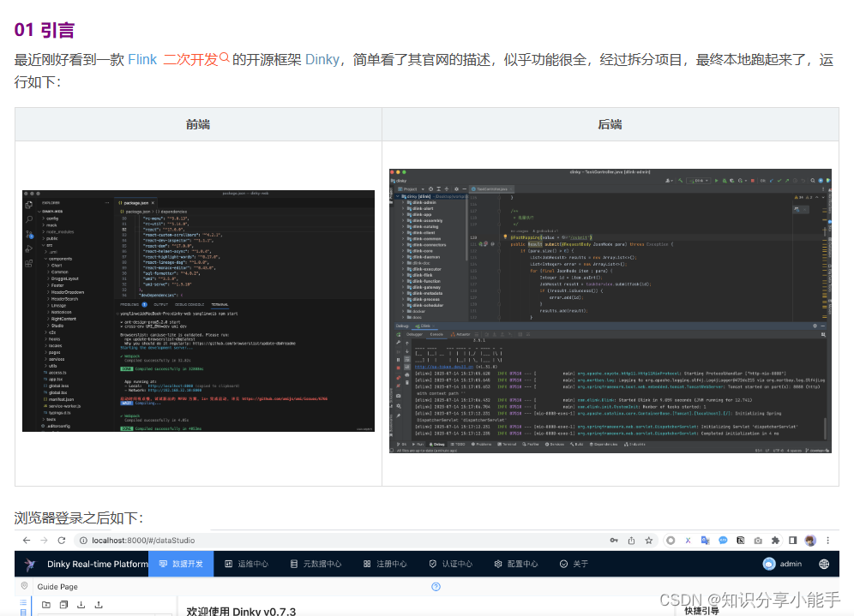Click the download icon in Dinky toolbar

point(81,605)
